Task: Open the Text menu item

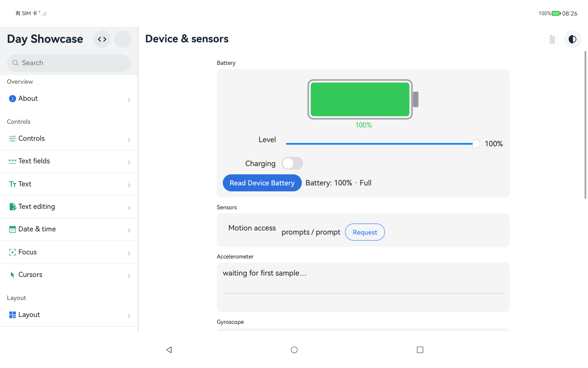Action: pos(69,184)
